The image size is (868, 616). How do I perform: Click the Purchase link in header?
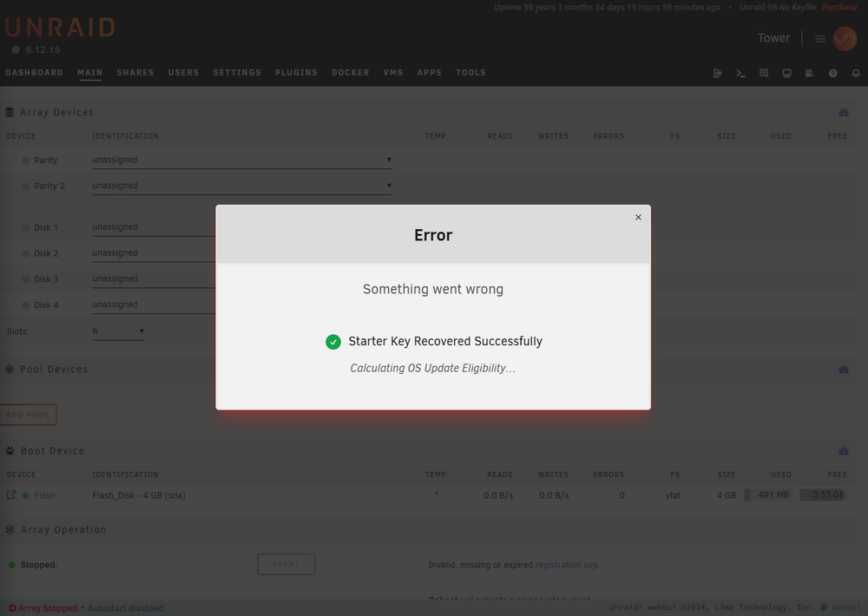[x=839, y=7]
